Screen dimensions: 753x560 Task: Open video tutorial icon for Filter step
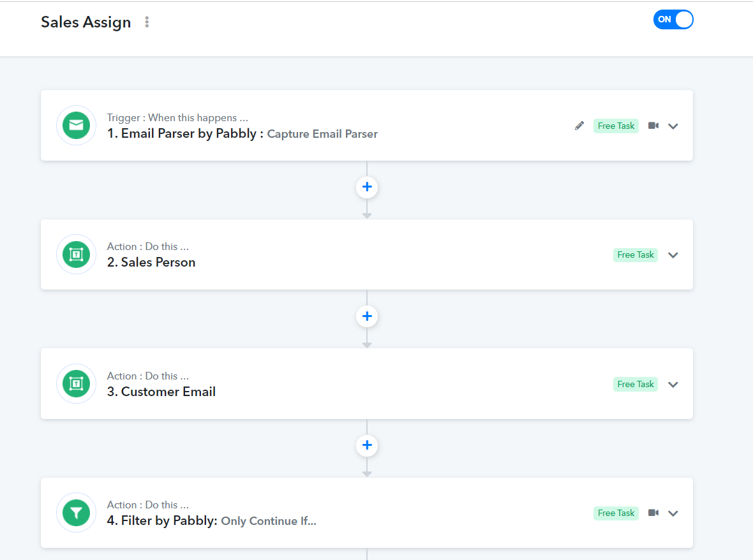pos(653,513)
